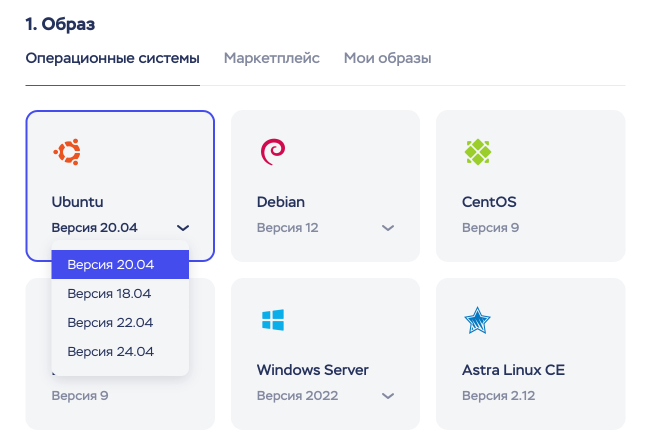Select the Операционные системы tab
The height and width of the screenshot is (440, 646).
pyautogui.click(x=112, y=58)
